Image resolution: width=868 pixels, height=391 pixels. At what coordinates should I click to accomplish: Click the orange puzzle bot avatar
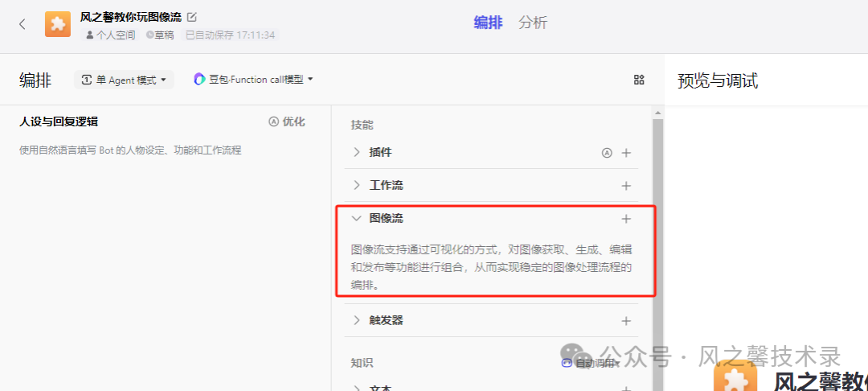58,24
